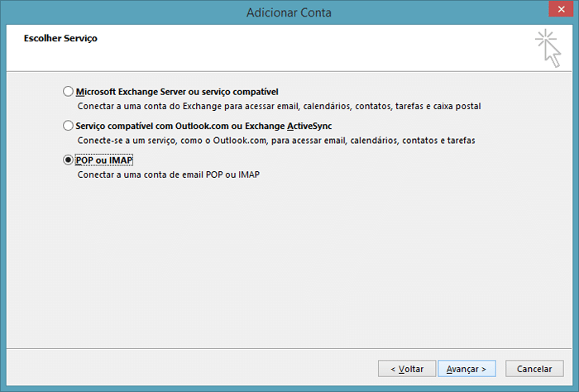Click the 'Serviço compatível com Outlook.com' label text

(152, 126)
